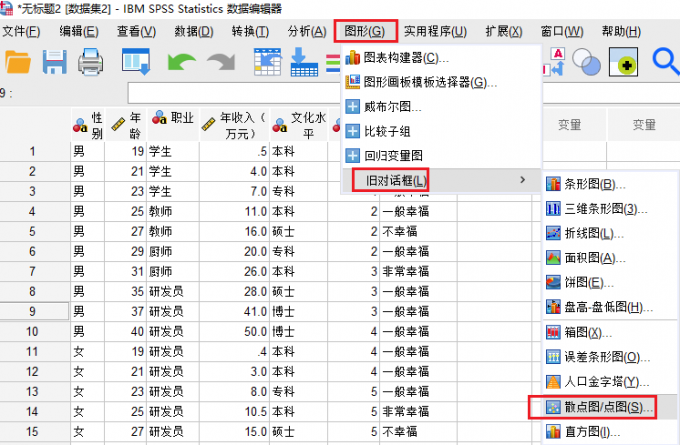Image resolution: width=680 pixels, height=445 pixels.
Task: Open the recall recent dialogs icon
Action: [136, 62]
